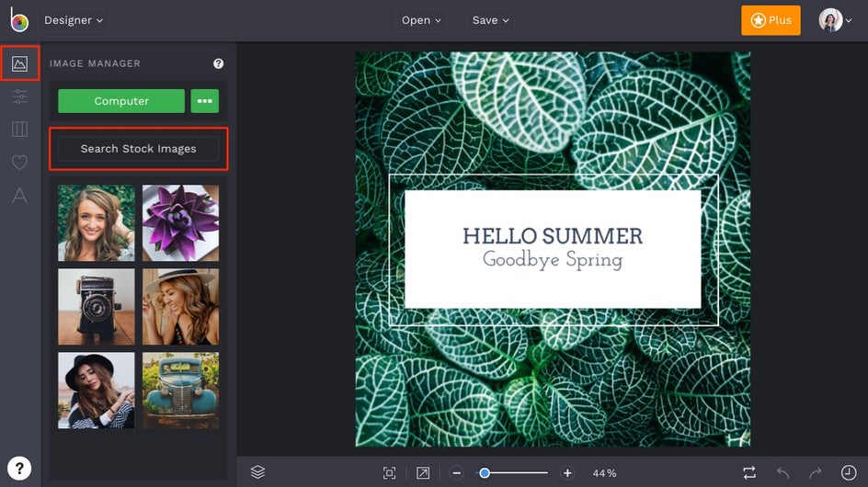This screenshot has height=487, width=868.
Task: Open the history clock icon
Action: pos(849,472)
